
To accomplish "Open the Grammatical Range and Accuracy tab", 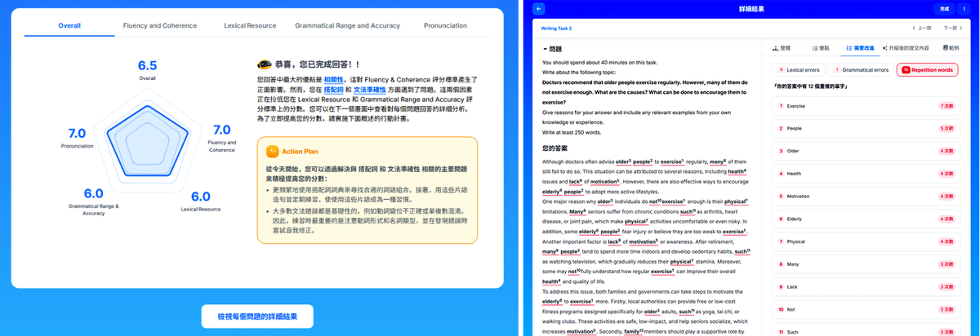I will click(347, 26).
